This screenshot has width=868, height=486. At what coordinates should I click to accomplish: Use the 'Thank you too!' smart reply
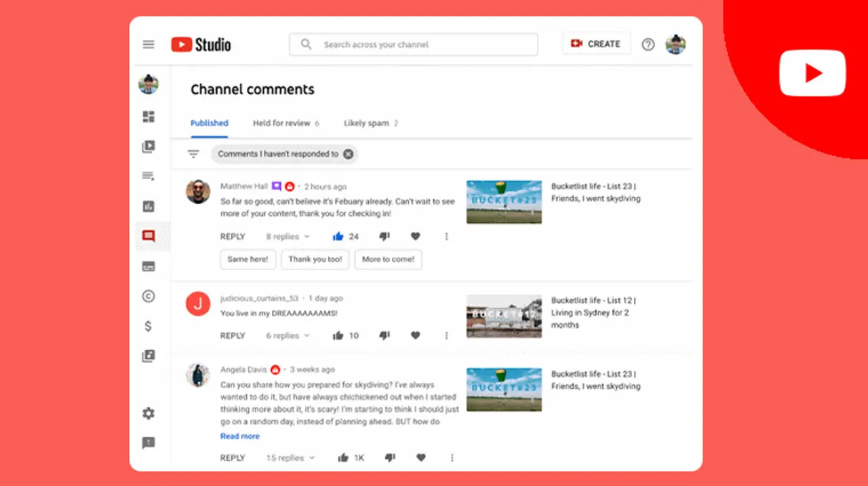(x=315, y=259)
